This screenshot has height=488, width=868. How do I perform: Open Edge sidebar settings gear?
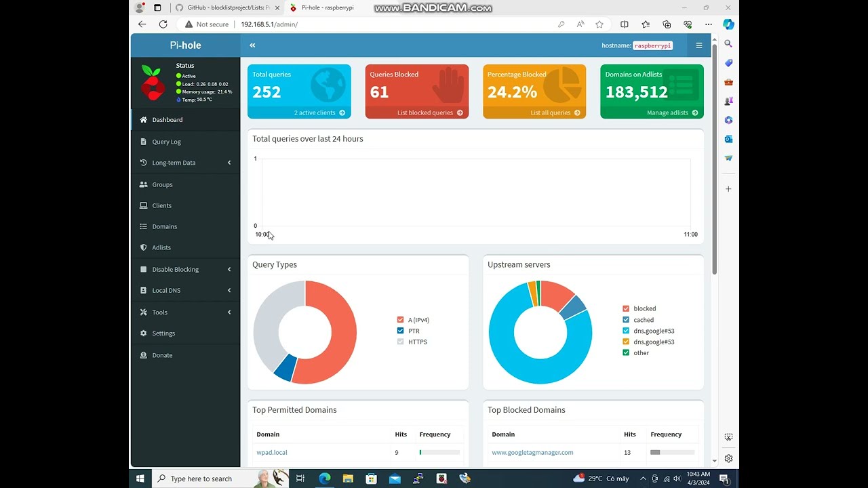tap(728, 458)
